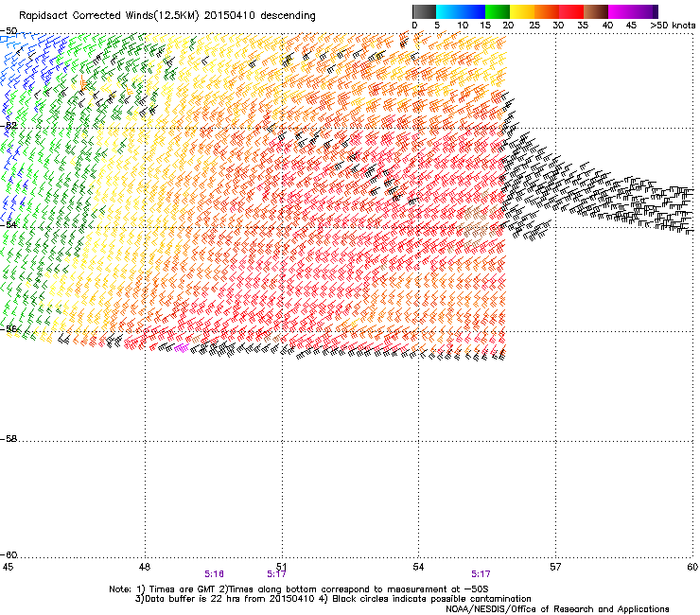This screenshot has width=700, height=615.
Task: Click the '40' legend scale label
Action: 607,26
